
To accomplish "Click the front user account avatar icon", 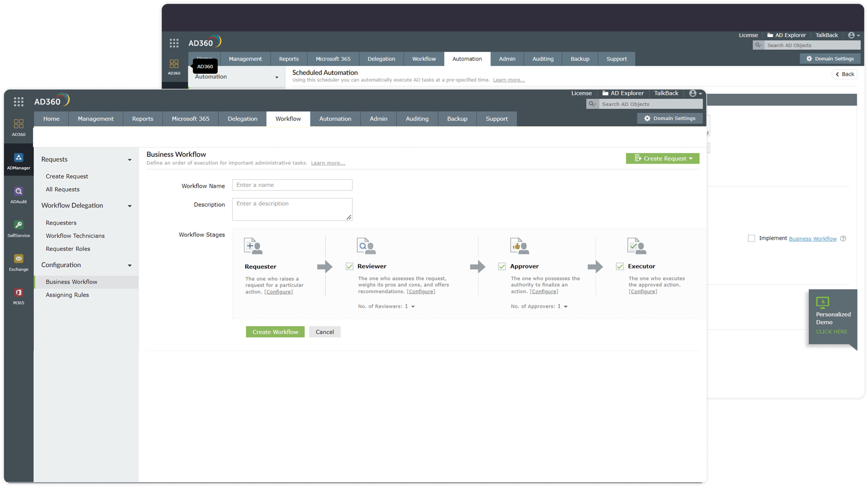I will point(693,93).
